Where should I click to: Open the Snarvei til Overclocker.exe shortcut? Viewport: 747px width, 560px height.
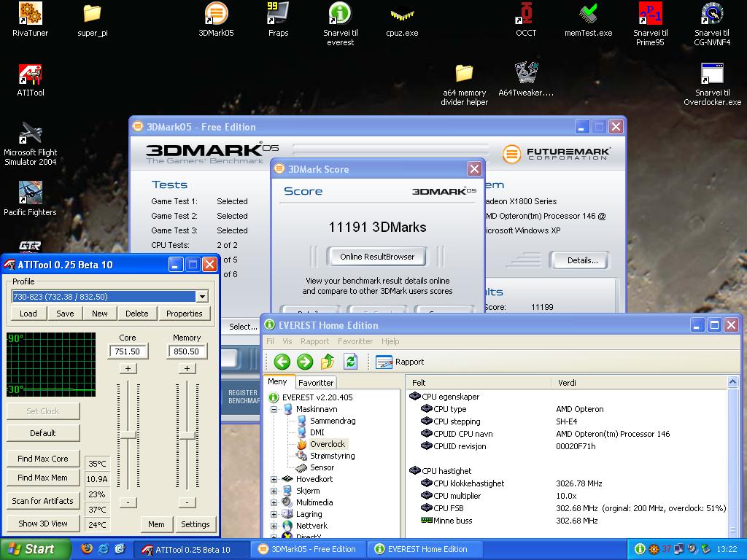(712, 85)
